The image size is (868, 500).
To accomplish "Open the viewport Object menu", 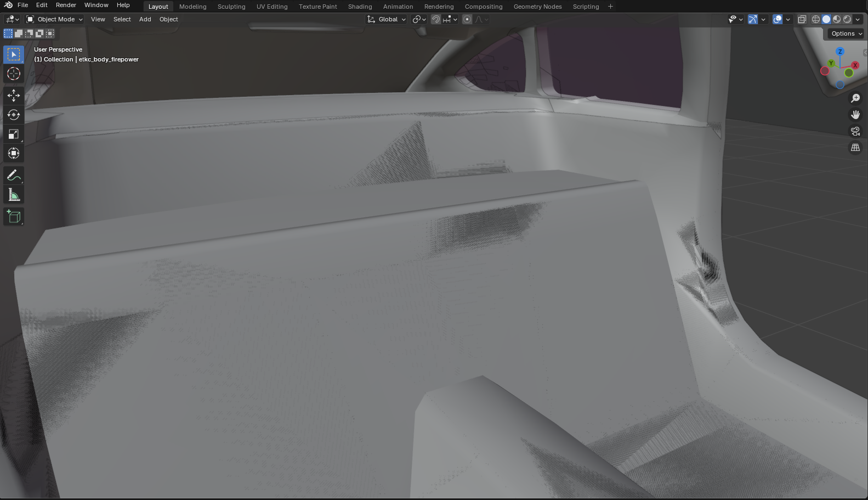I will tap(169, 19).
